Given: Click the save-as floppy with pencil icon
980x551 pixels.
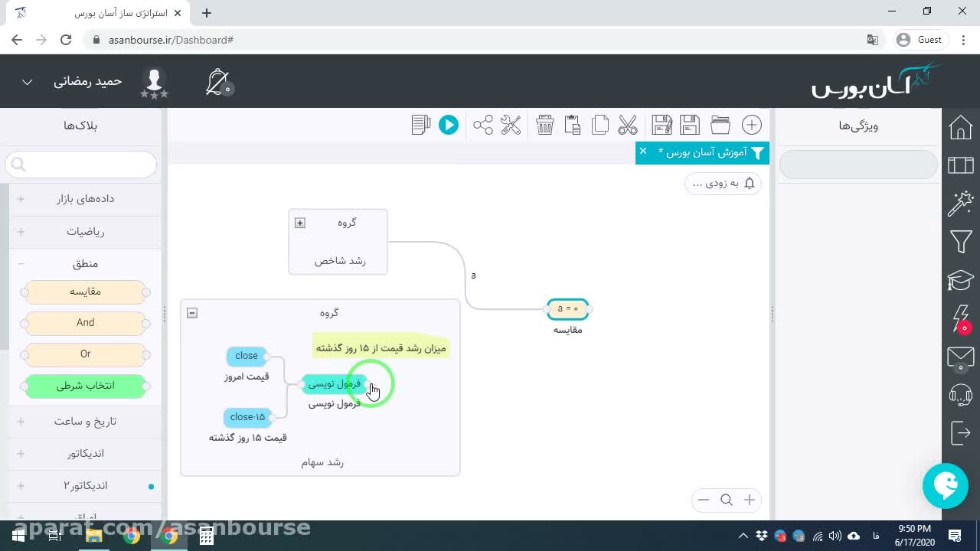Looking at the screenshot, I should coord(661,125).
